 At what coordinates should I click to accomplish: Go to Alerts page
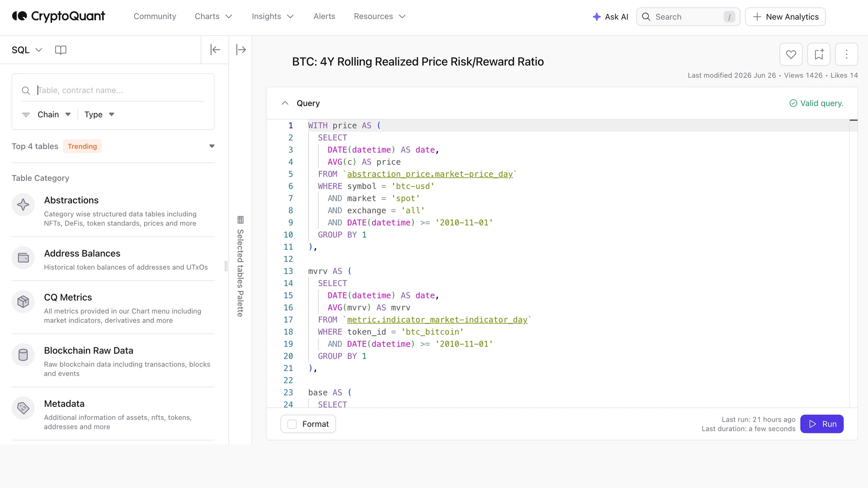tap(324, 16)
